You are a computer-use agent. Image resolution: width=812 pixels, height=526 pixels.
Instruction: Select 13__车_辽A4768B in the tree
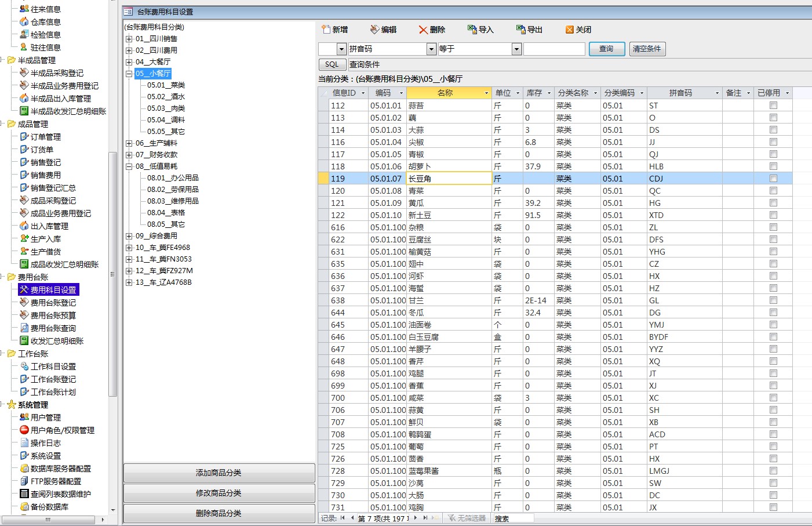point(163,282)
